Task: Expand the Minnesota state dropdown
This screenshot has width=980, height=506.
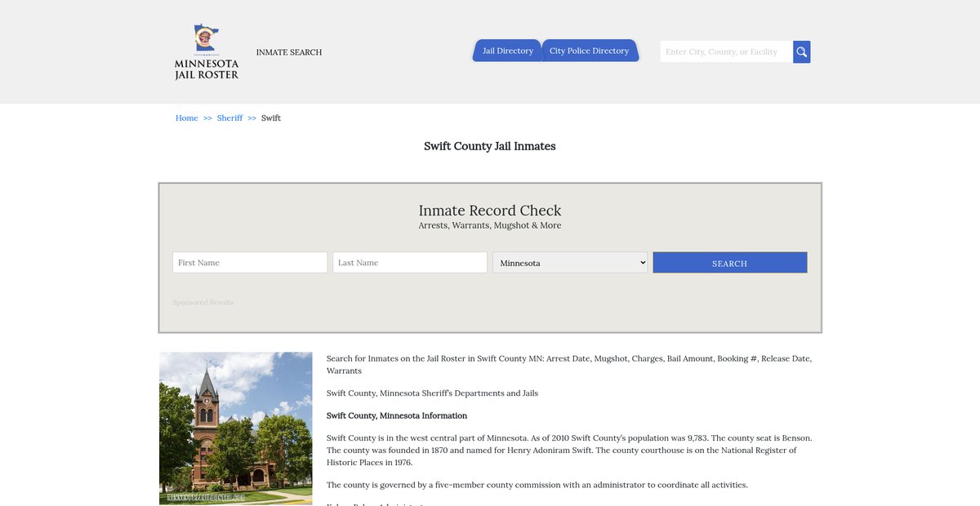Action: [x=570, y=263]
